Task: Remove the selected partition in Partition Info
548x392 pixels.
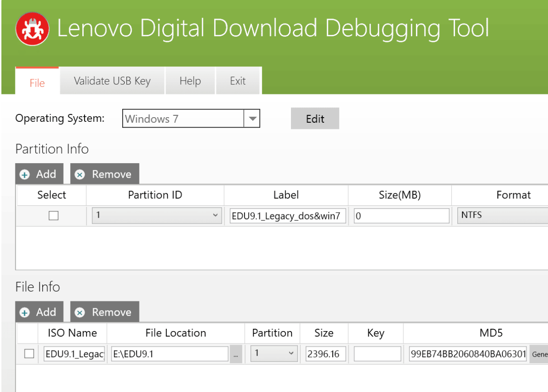Action: (x=105, y=174)
